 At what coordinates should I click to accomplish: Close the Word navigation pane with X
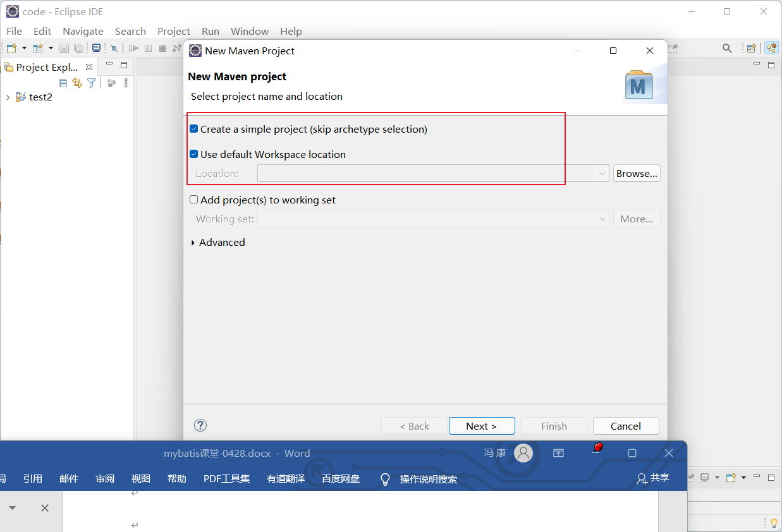(x=45, y=508)
